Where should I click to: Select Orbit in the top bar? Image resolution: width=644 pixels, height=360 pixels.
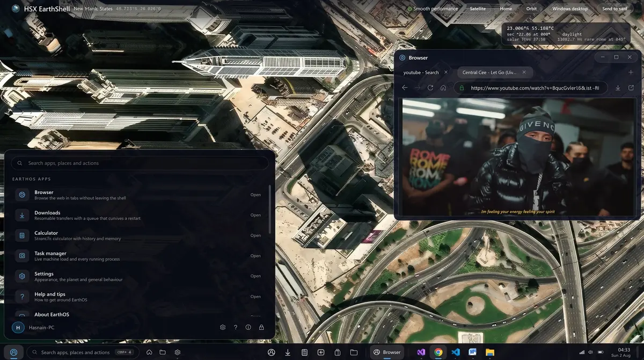tap(531, 9)
